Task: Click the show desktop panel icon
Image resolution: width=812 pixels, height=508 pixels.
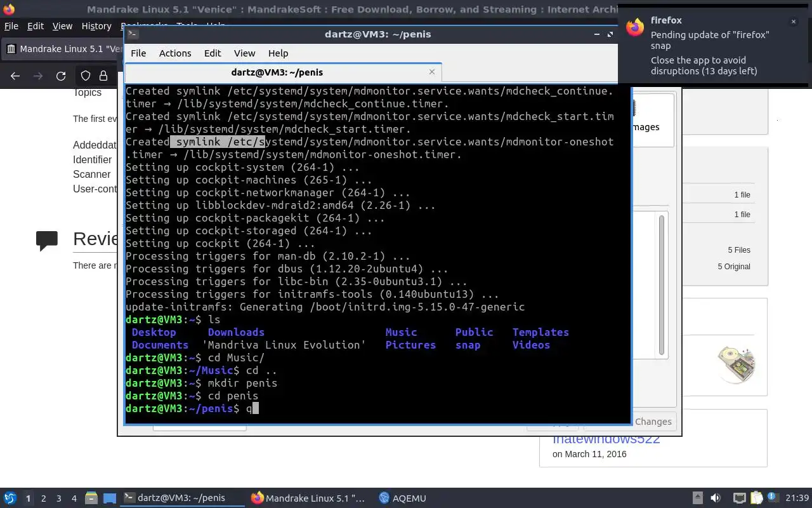Action: tap(110, 498)
